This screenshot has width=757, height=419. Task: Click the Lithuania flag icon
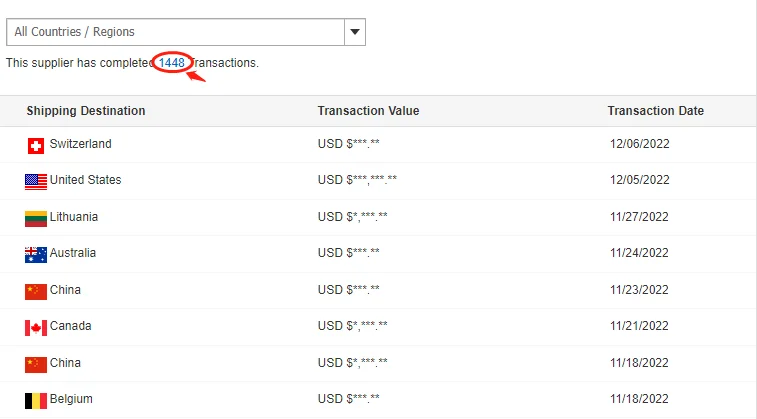tap(36, 218)
